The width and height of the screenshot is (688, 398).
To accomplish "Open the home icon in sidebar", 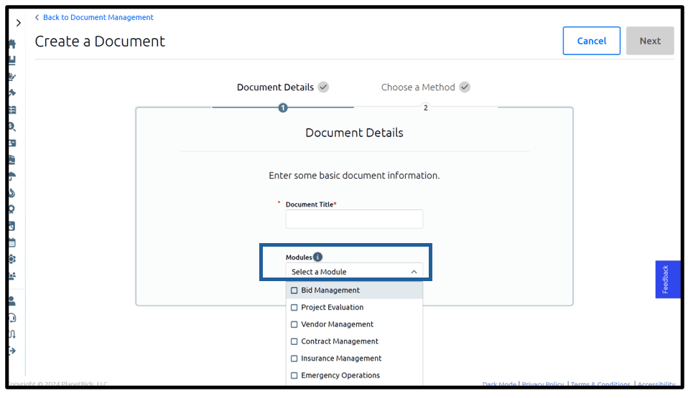I will (12, 43).
